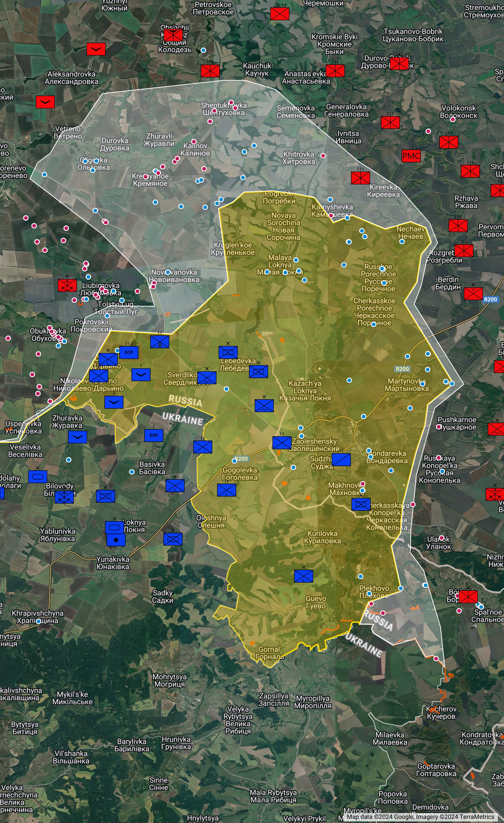Select blue chevron marker below Zhuravka label
Viewport: 504px width, 823px height.
[78, 437]
